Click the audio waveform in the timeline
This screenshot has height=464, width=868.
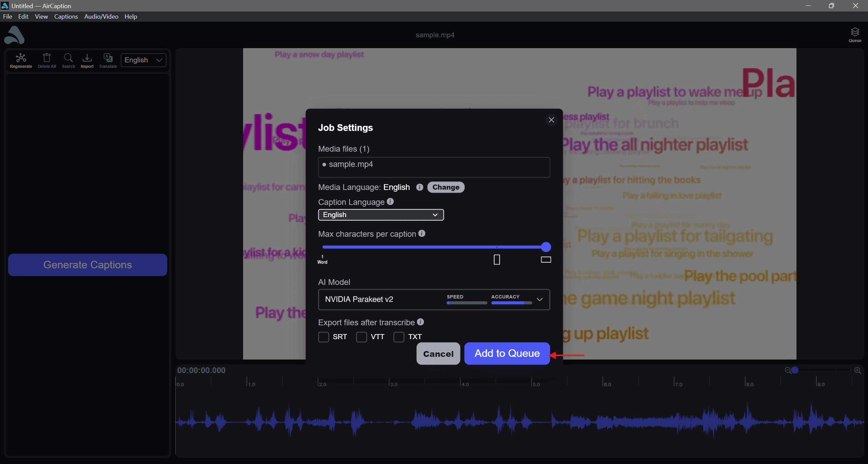point(519,422)
